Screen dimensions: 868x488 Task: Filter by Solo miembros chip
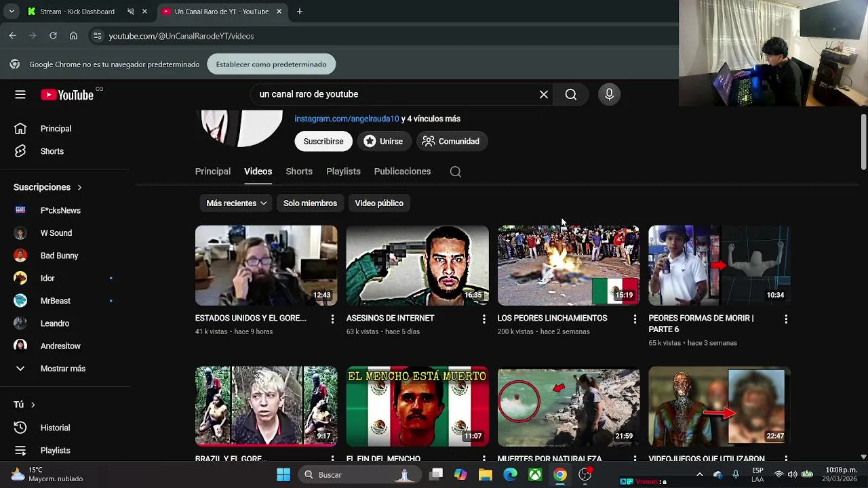coord(310,203)
